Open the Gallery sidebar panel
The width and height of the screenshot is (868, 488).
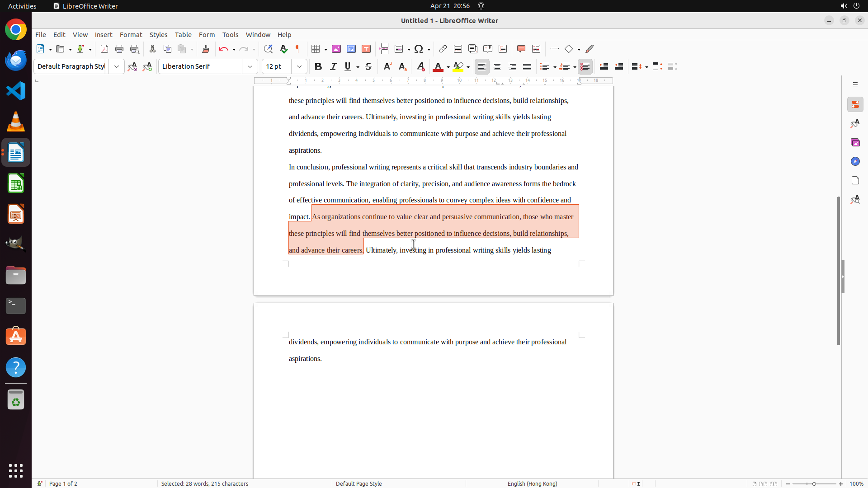click(x=855, y=142)
